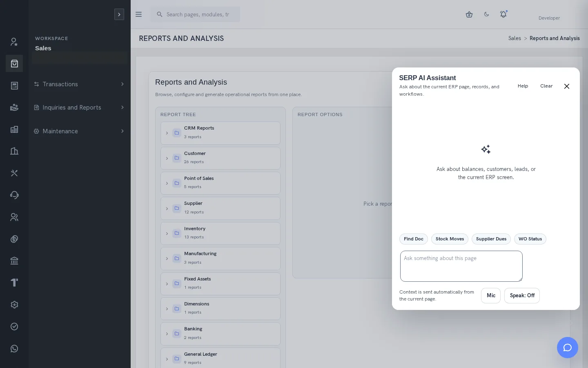This screenshot has height=368, width=588.
Task: Expand the Manufacturing reports folder
Action: click(220, 258)
